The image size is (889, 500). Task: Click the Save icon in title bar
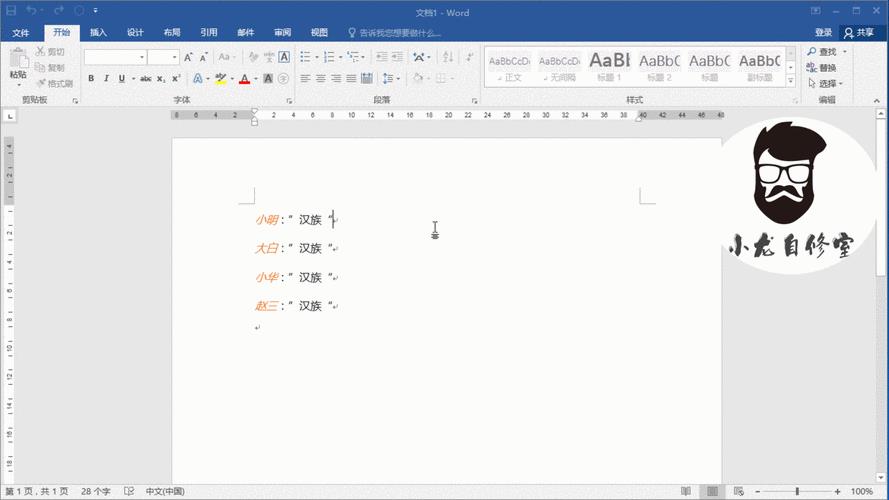pyautogui.click(x=11, y=10)
